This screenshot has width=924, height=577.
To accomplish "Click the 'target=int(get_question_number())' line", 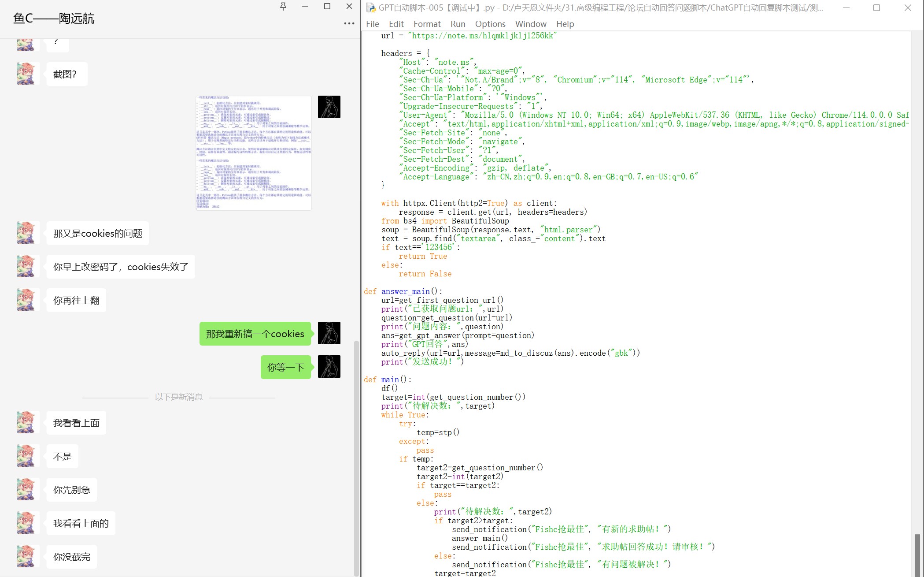I will tap(454, 397).
